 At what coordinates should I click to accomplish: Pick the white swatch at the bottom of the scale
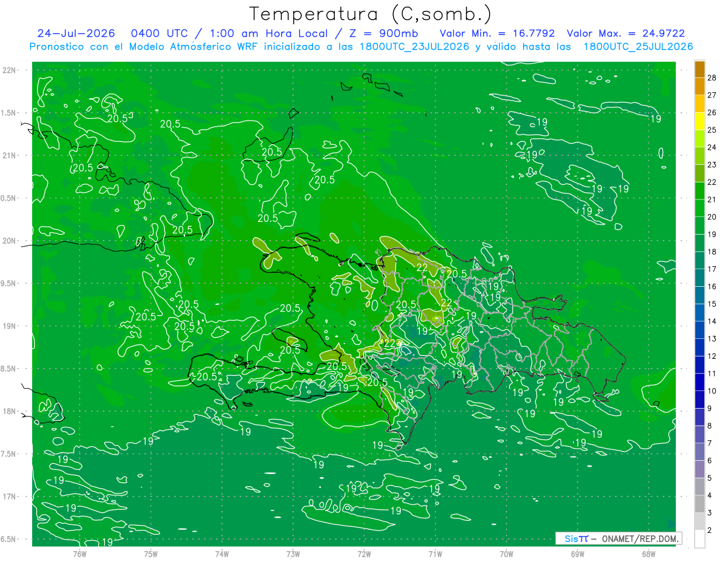coord(699,539)
